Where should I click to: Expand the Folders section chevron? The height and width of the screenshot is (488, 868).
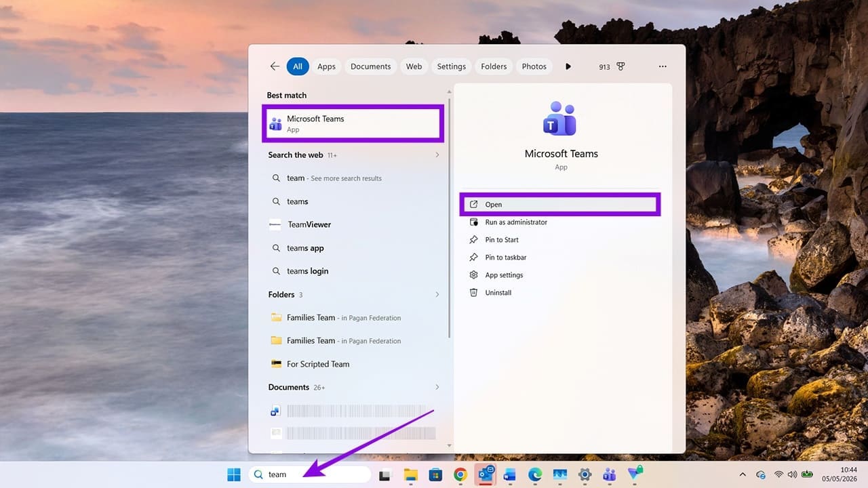pyautogui.click(x=437, y=295)
